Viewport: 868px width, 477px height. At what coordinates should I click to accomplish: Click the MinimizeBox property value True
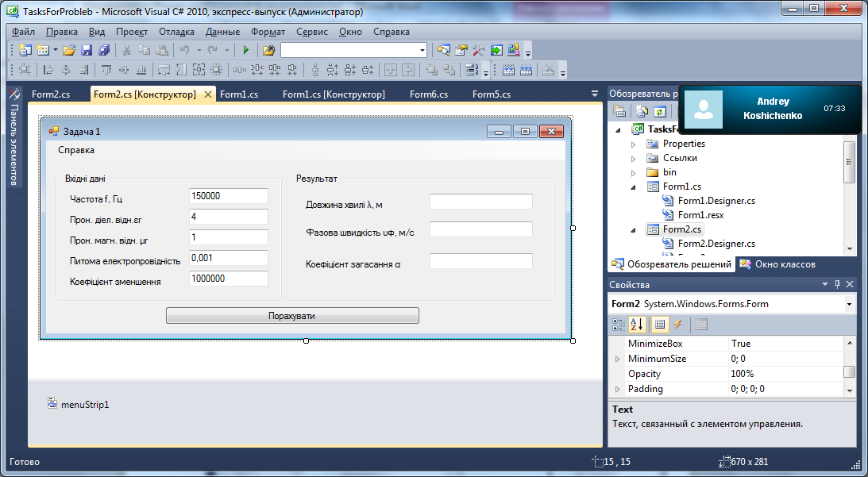[x=785, y=344]
